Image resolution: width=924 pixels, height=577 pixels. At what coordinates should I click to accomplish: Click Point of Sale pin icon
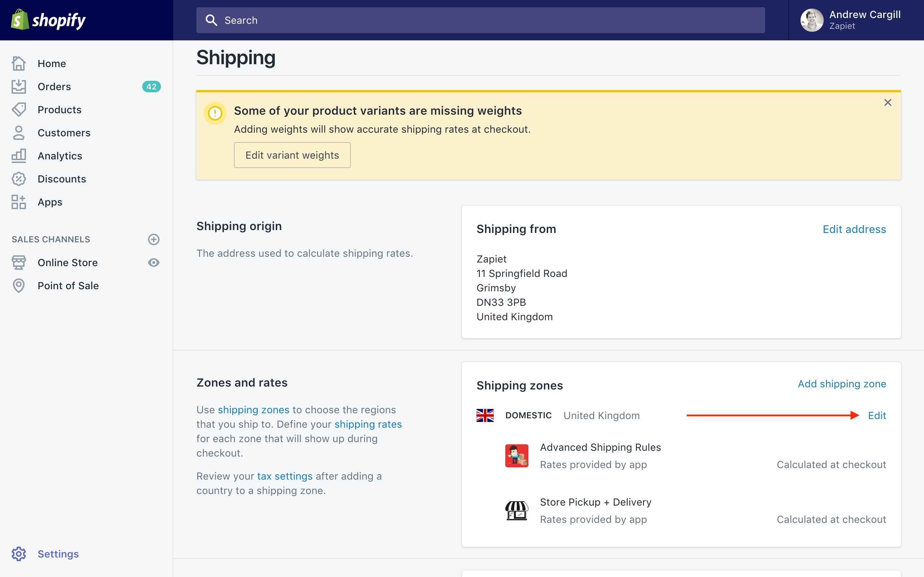(x=18, y=286)
